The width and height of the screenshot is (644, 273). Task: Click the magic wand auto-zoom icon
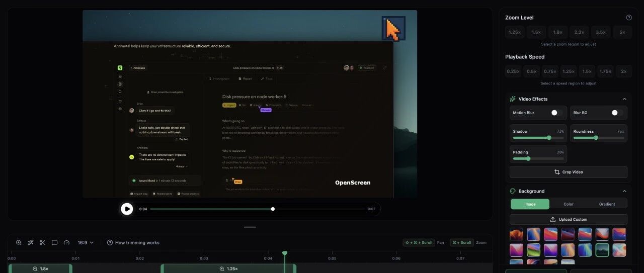[x=31, y=242]
